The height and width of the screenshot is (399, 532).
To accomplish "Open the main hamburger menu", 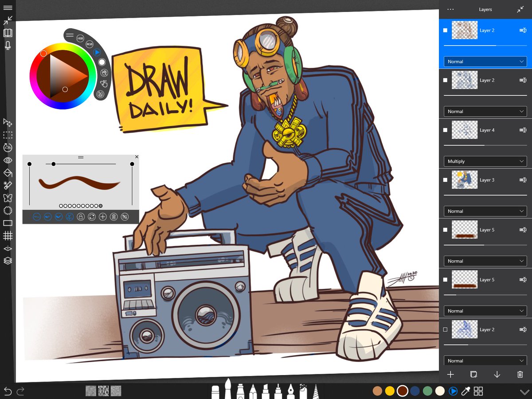I will [8, 8].
